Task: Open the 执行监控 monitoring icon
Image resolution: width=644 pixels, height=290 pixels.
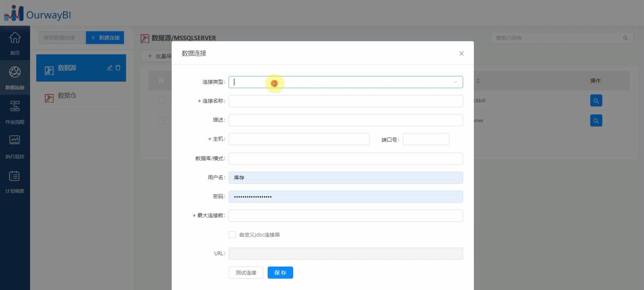Action: click(x=15, y=146)
